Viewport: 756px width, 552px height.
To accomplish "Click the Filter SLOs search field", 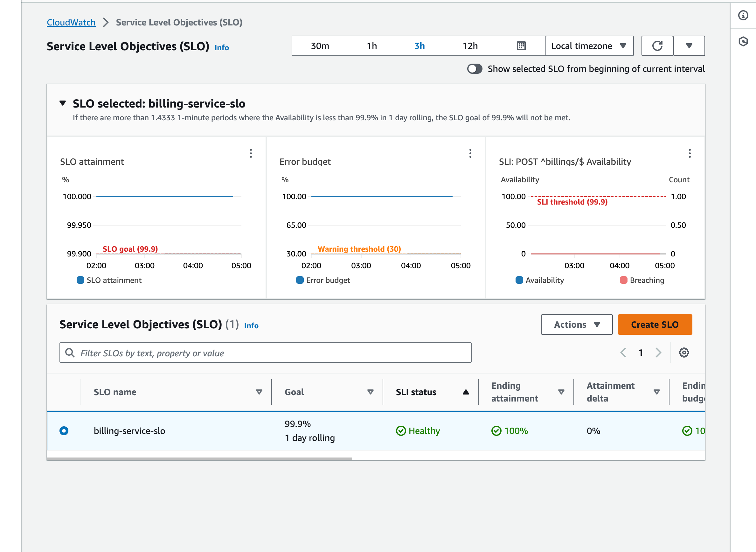I will point(266,353).
